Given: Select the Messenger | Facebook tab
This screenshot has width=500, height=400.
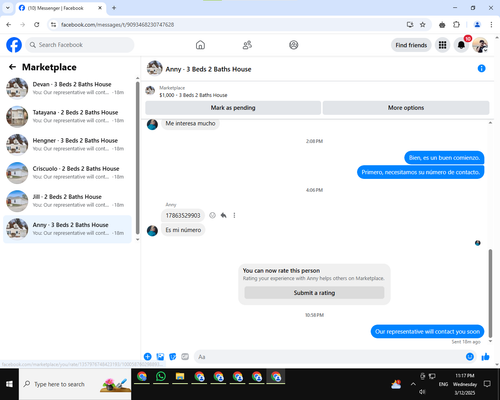Looking at the screenshot, I should (61, 8).
